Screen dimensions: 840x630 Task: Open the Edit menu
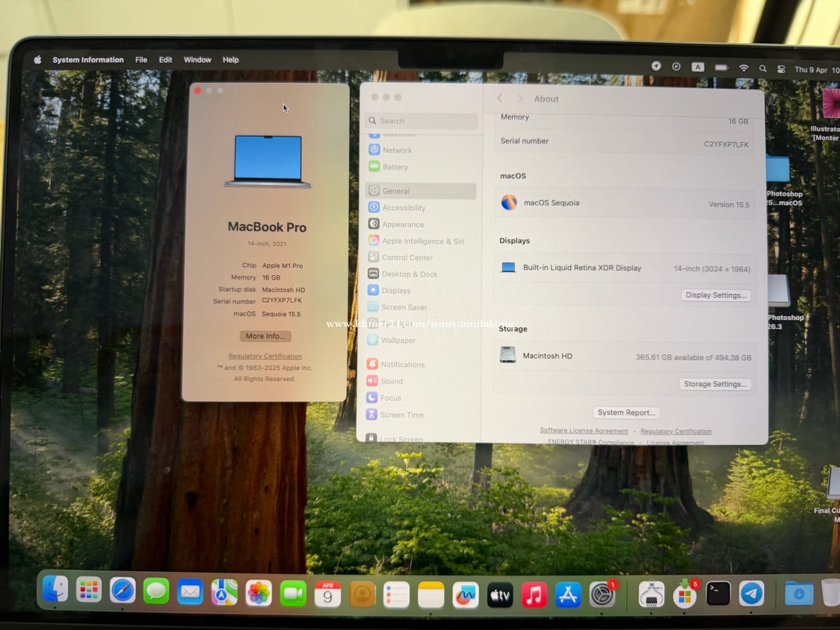coord(165,60)
